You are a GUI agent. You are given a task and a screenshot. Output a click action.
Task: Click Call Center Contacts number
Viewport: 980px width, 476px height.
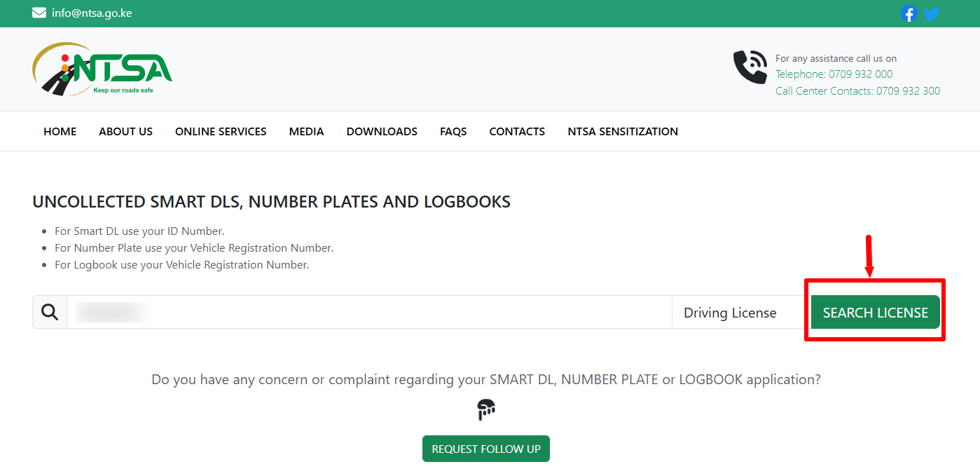coord(857,91)
